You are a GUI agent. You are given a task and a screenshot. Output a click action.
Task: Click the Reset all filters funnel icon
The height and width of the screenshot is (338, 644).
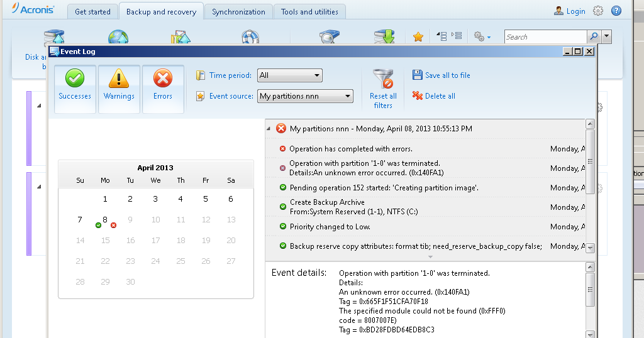point(383,79)
